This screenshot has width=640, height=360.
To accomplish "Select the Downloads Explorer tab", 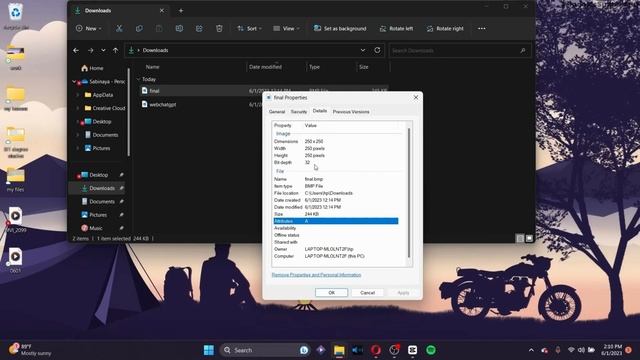I will point(119,11).
